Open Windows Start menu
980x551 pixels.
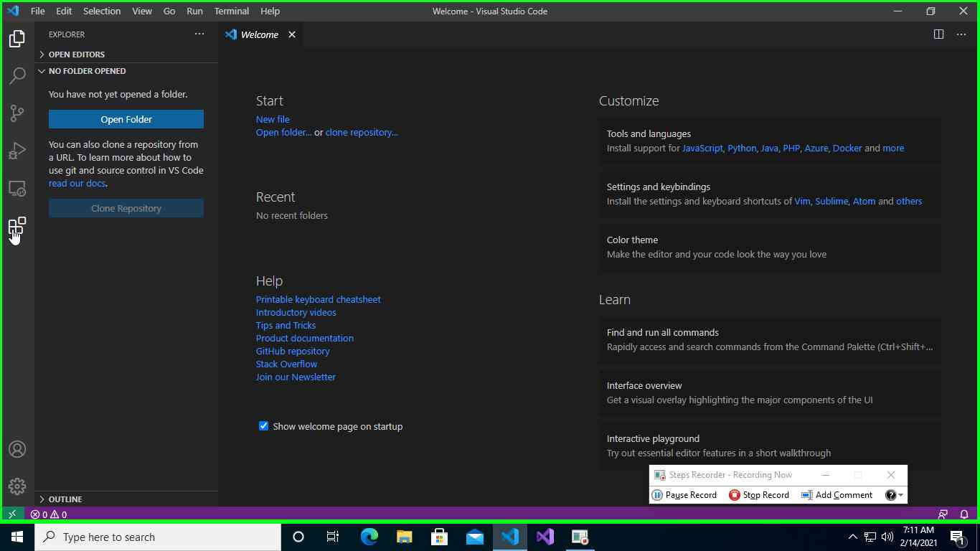tap(17, 537)
